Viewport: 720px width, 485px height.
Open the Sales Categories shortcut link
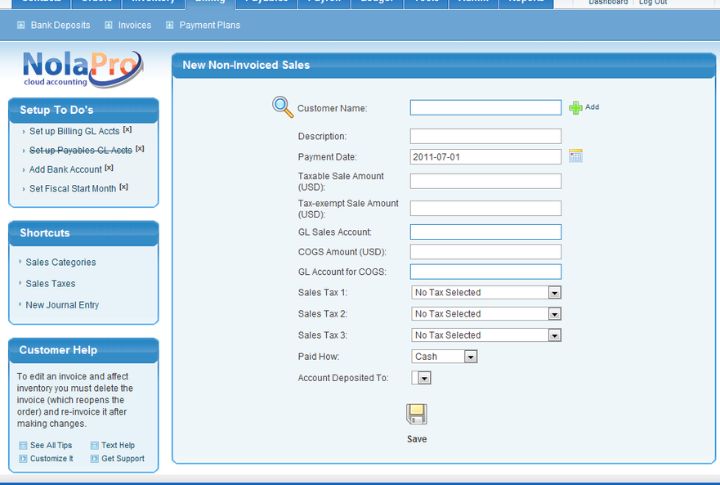click(61, 262)
